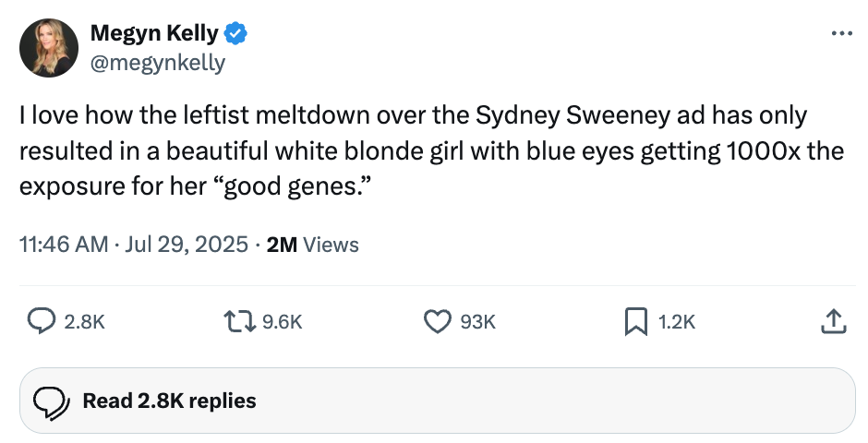868x443 pixels.
Task: Click the chat bubbles icon beside Read replies
Action: click(52, 401)
